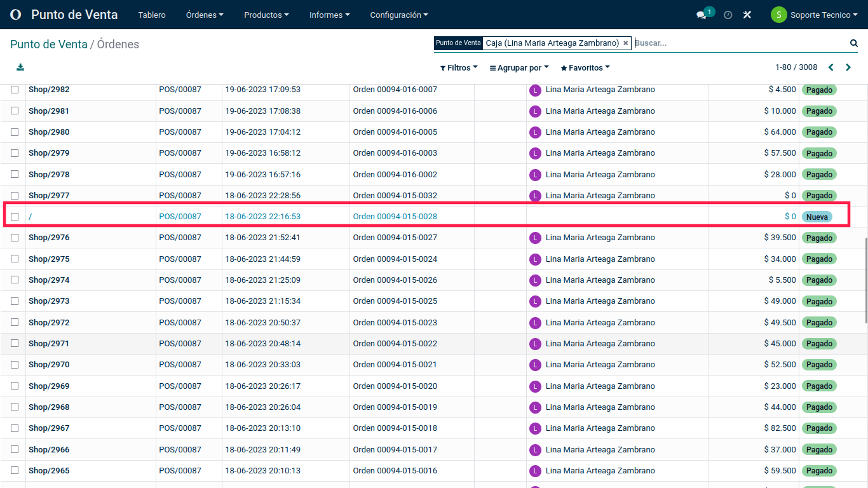The height and width of the screenshot is (488, 868).
Task: Expand the Favoritos dropdown
Action: (x=585, y=68)
